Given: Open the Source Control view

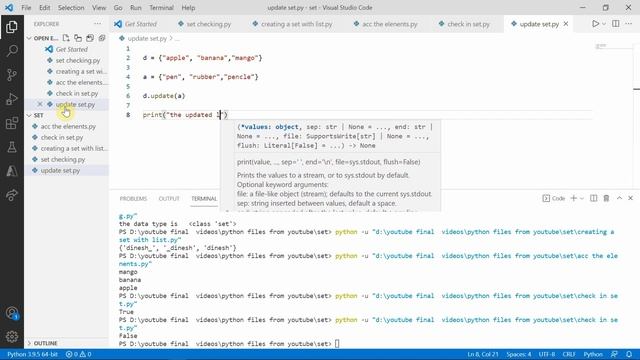Looking at the screenshot, I should 12,75.
